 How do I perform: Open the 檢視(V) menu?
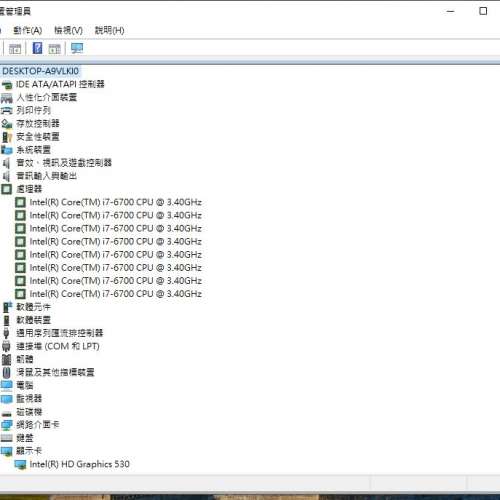point(68,30)
